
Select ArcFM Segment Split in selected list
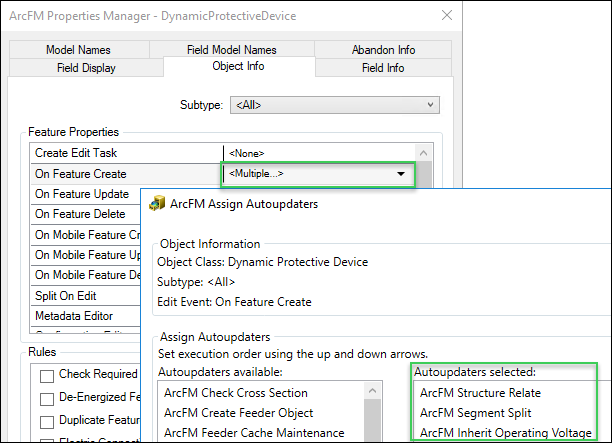[475, 413]
